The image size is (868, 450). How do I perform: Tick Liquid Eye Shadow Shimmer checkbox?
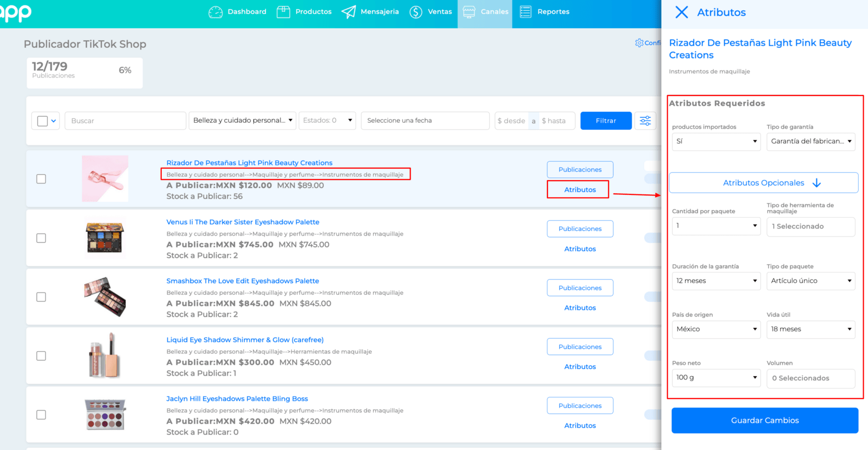41,356
